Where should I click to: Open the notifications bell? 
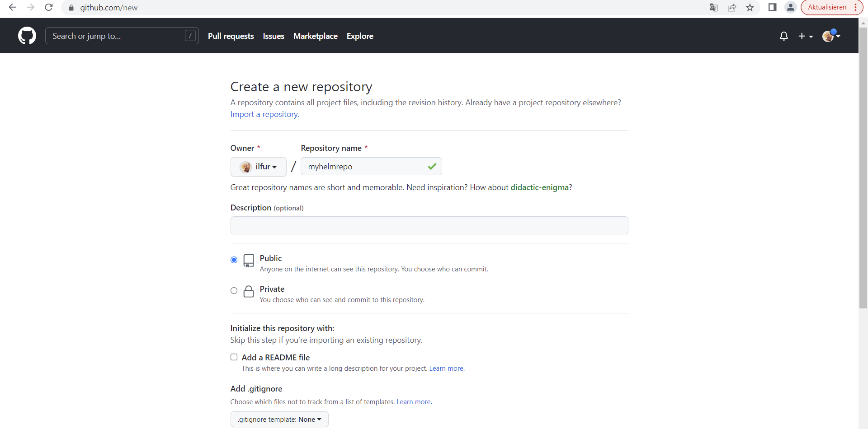tap(784, 36)
